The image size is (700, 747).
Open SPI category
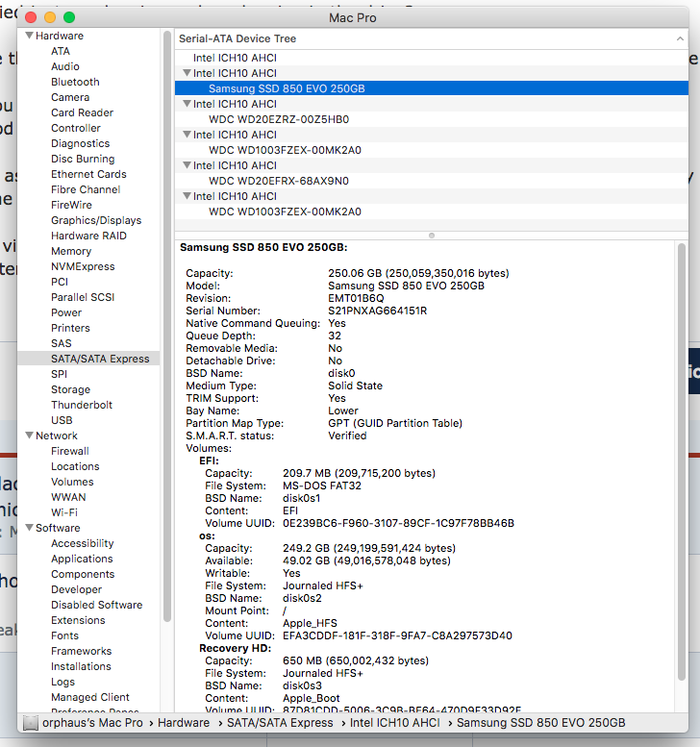coord(59,374)
